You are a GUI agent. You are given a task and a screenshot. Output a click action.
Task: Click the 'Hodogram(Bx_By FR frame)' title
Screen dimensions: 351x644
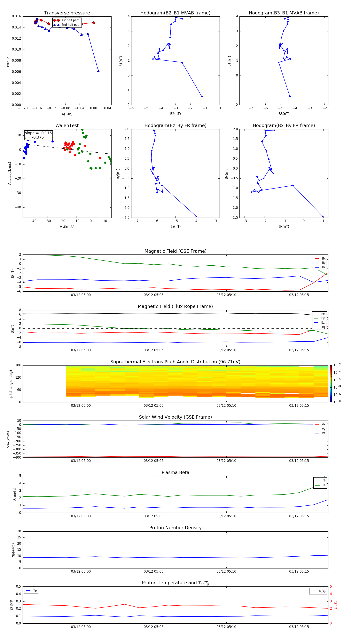coord(284,125)
